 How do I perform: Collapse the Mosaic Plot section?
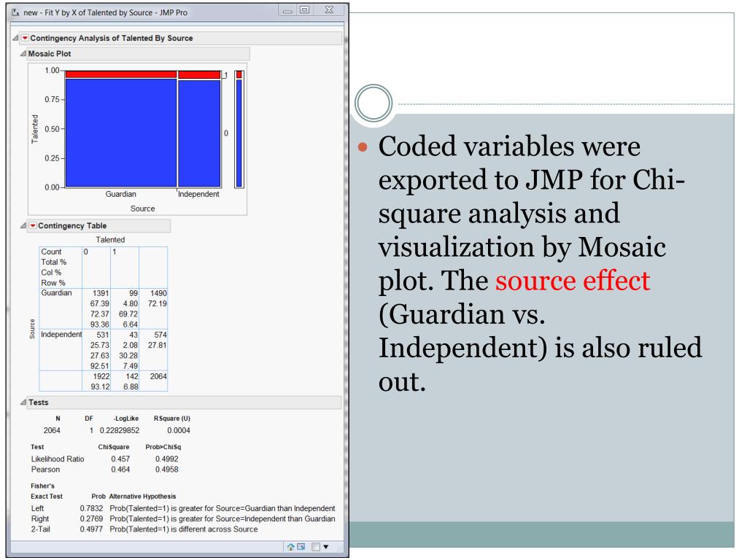[23, 54]
